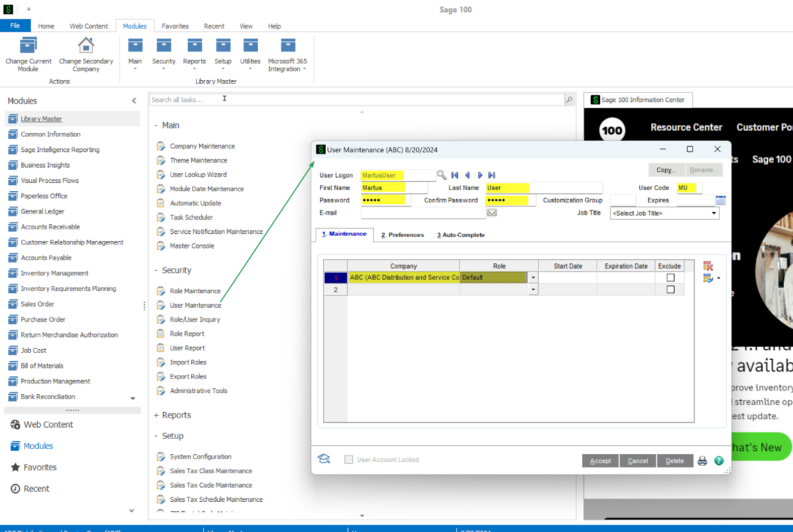Viewport: 793px width, 532px height.
Task: Click the green help icon in dialog
Action: [x=719, y=461]
